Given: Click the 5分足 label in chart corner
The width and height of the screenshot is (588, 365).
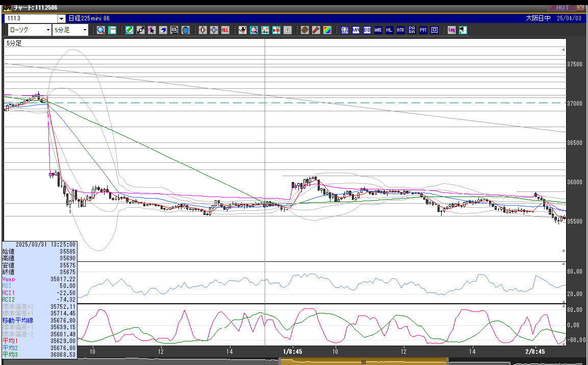Looking at the screenshot, I should 14,43.
